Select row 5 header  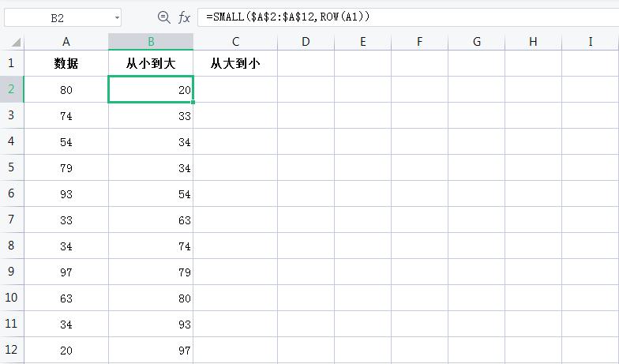coord(11,167)
